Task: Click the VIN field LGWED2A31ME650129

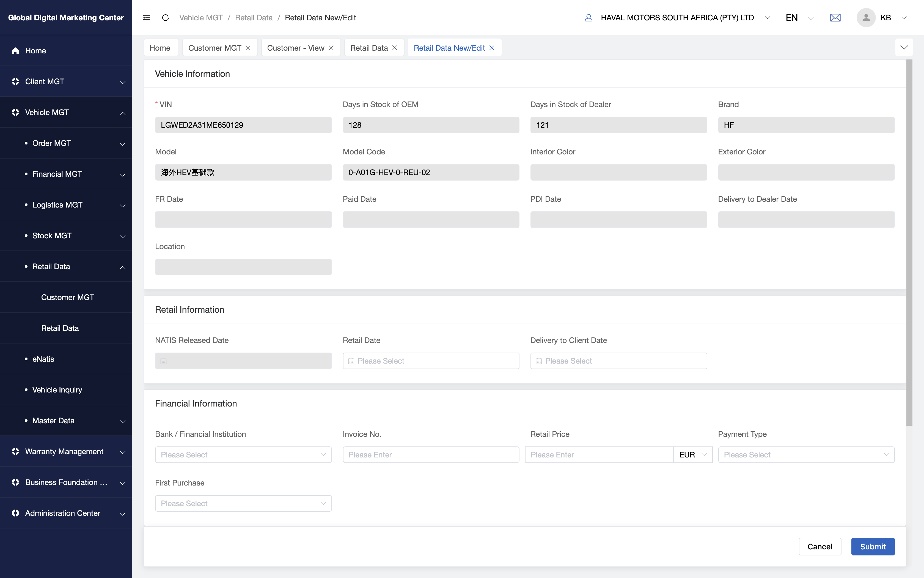Action: pos(243,125)
